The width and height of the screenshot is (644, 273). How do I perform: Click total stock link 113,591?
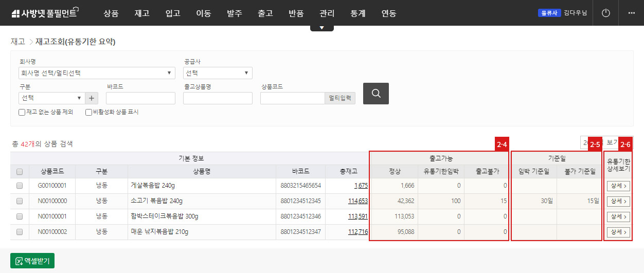(x=358, y=216)
